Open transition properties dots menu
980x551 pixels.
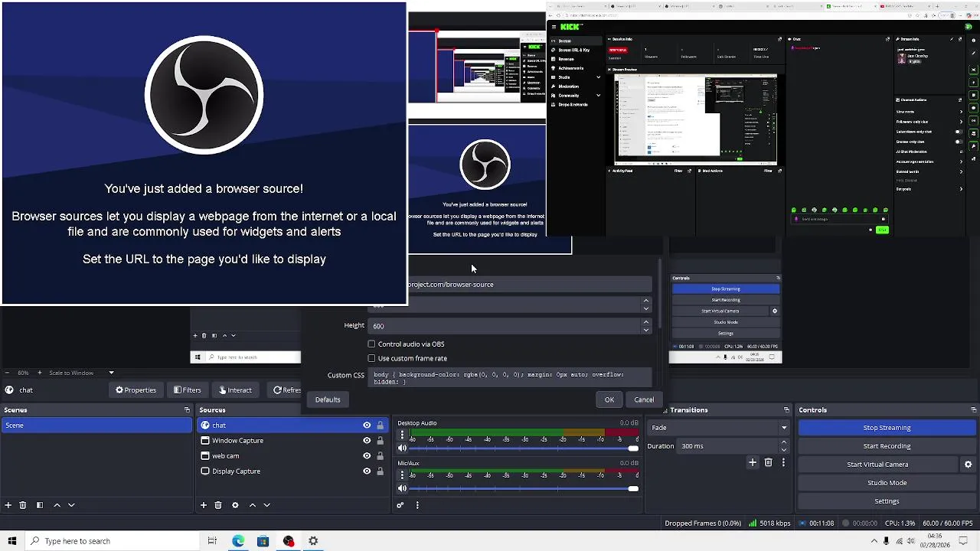click(783, 462)
